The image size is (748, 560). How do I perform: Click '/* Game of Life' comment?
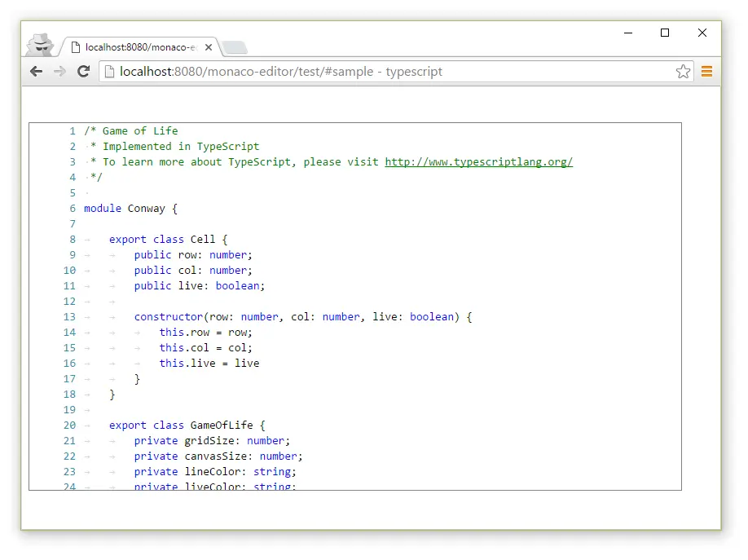coord(130,130)
